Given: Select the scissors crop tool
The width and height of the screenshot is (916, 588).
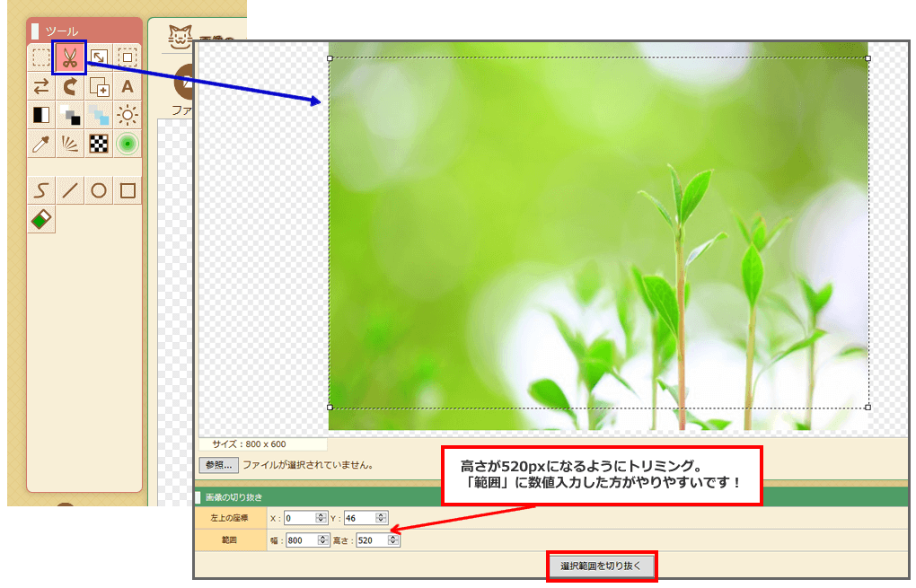Looking at the screenshot, I should coord(69,58).
